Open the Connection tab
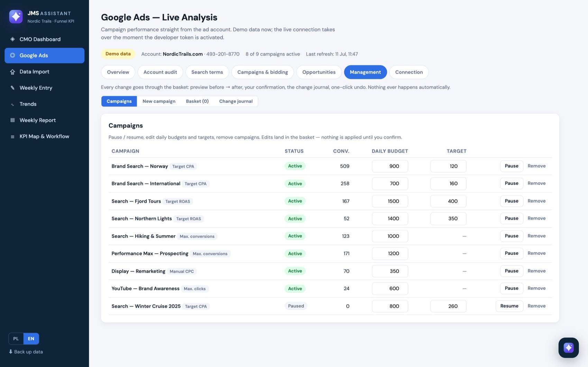The height and width of the screenshot is (367, 588). [x=409, y=72]
